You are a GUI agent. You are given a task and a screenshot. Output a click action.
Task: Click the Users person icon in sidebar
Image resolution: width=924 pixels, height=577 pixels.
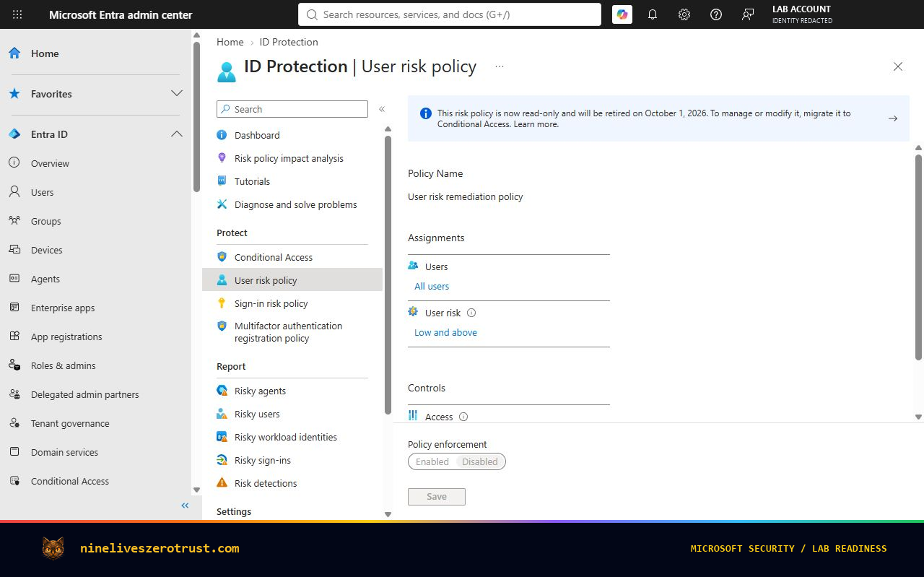click(14, 192)
